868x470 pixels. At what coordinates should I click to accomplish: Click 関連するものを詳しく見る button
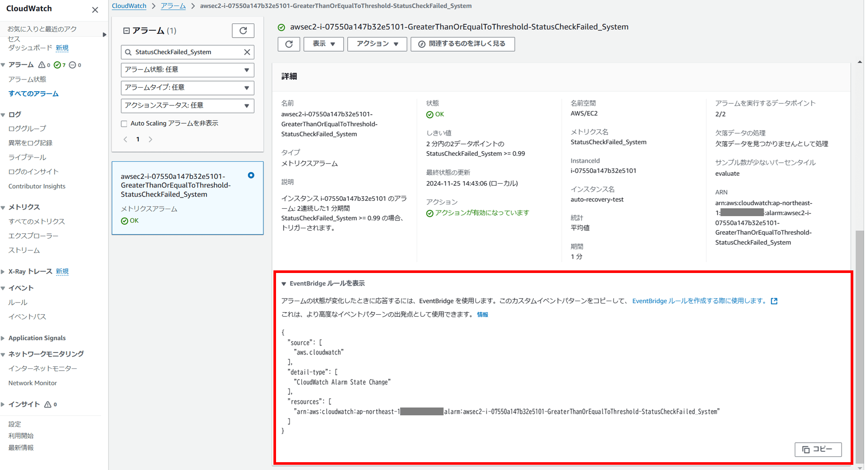(x=463, y=44)
